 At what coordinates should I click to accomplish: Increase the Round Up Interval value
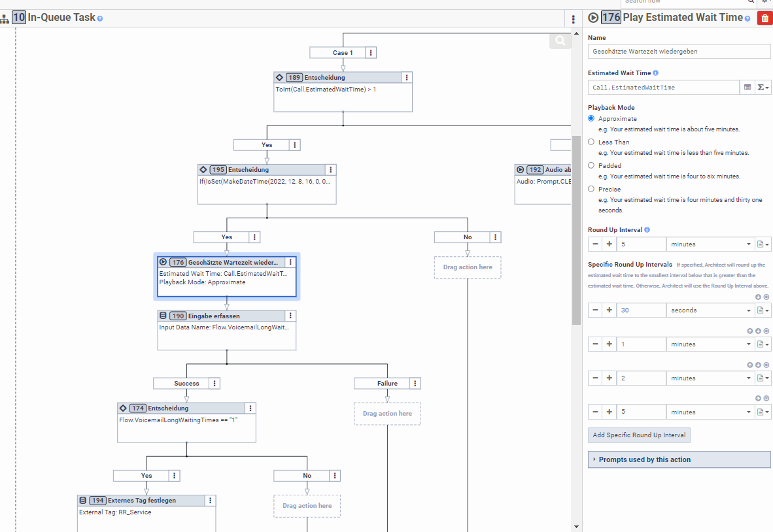pos(610,244)
